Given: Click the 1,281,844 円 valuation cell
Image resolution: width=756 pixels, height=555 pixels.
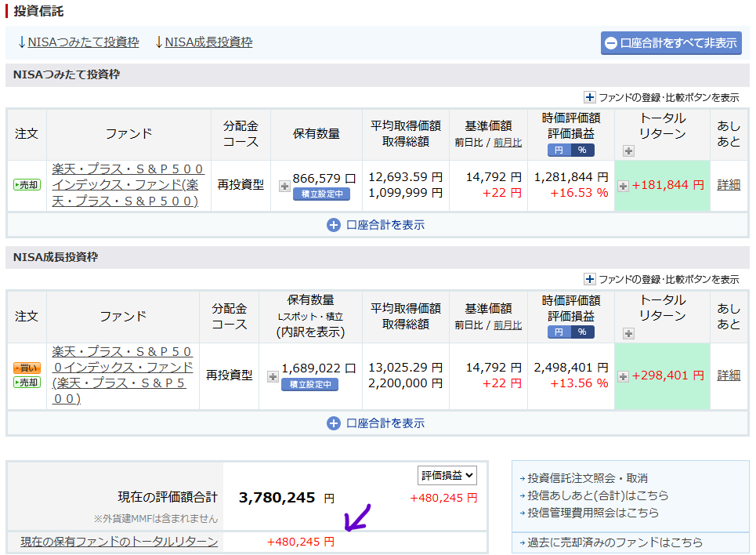Looking at the screenshot, I should pos(571,178).
